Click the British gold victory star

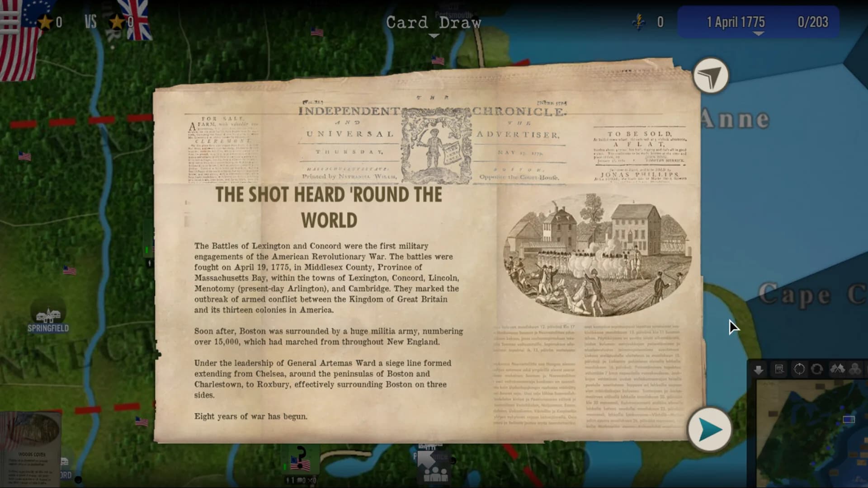117,21
